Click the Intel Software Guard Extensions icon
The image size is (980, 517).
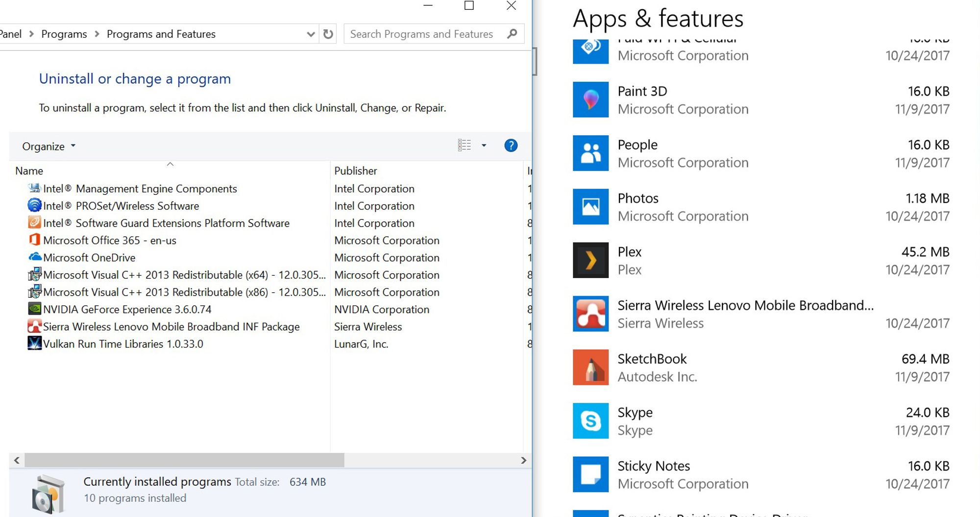[x=34, y=223]
